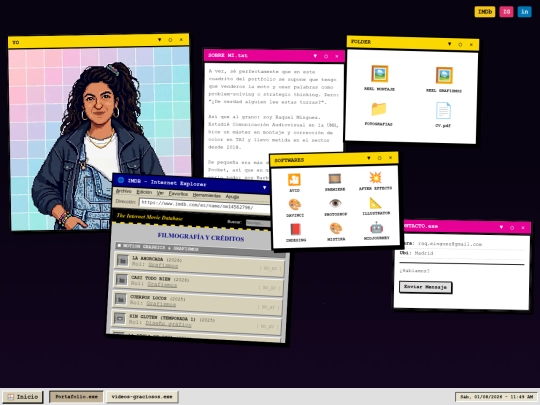
Task: Click the SIN GLUTEN row thumbnail icon
Action: (x=120, y=318)
